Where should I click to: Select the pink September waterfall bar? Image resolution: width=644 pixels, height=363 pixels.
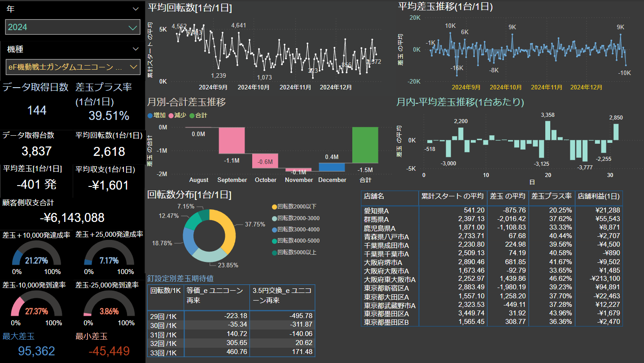pyautogui.click(x=232, y=141)
